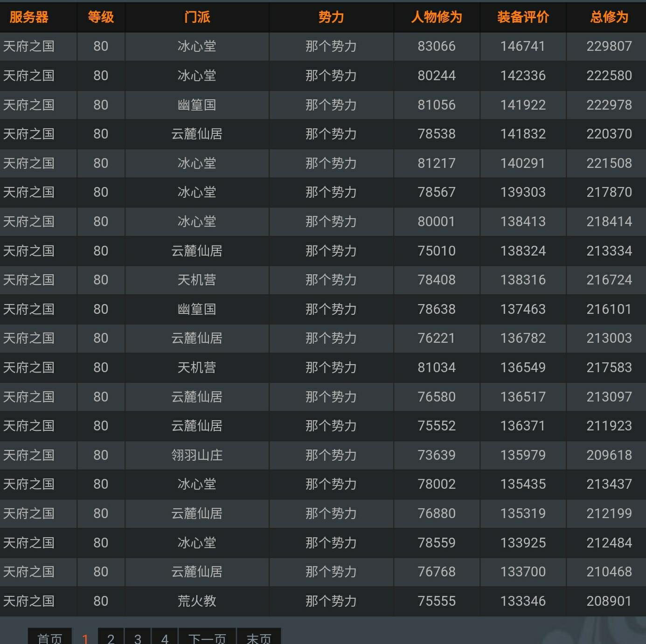Select total score 229807 cell
This screenshot has width=646, height=644.
click(x=609, y=46)
